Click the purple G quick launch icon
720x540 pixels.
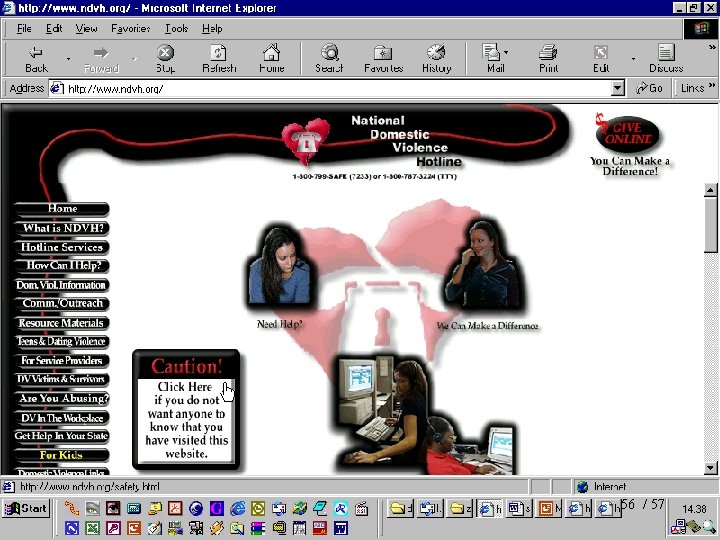[216, 508]
